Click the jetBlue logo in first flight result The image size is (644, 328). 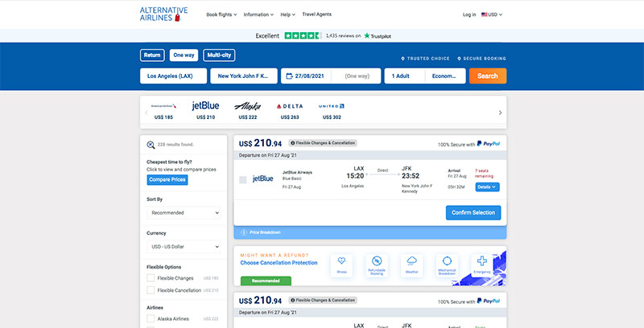pyautogui.click(x=263, y=178)
